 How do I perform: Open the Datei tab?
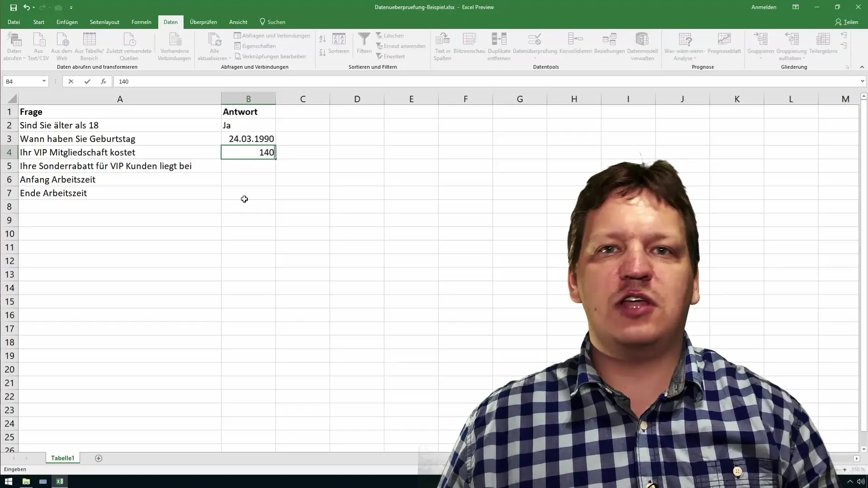point(14,22)
